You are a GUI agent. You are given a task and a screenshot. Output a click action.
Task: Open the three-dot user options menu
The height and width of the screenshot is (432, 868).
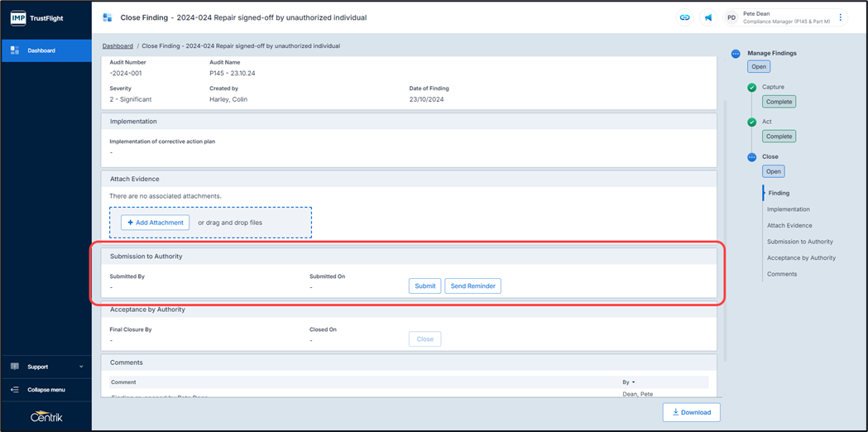(x=841, y=17)
